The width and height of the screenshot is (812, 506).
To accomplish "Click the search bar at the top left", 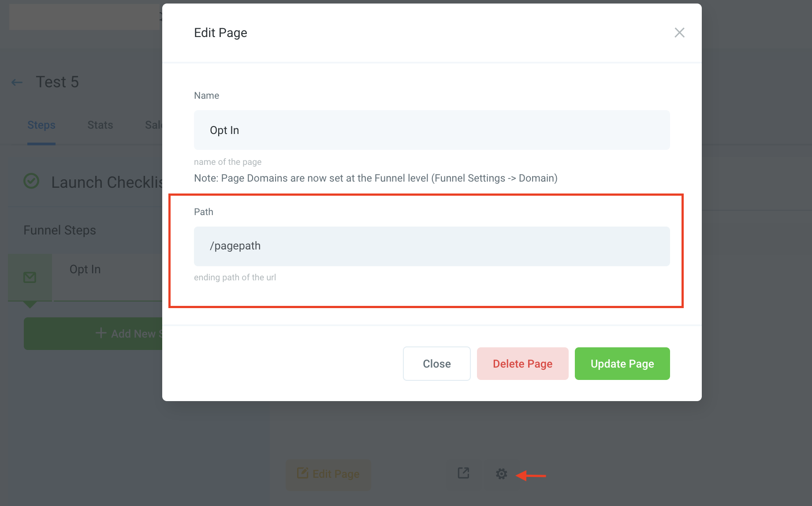I will point(84,16).
